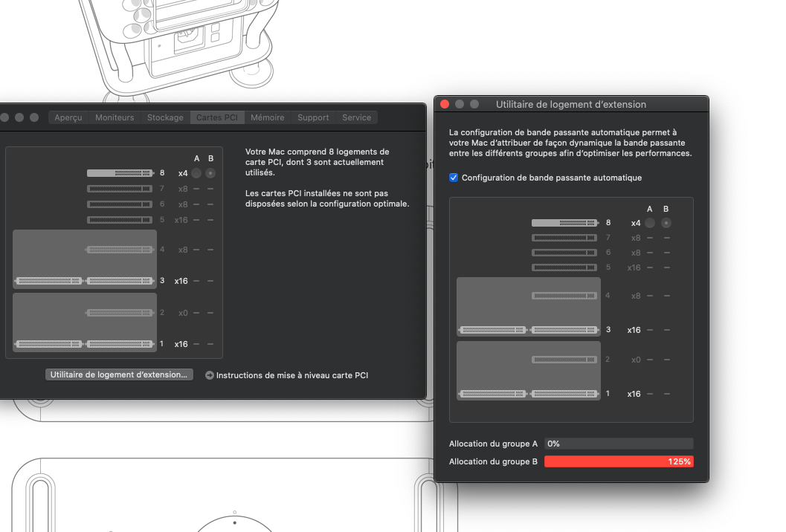Click slot 8 card icon in utility window
Image resolution: width=786 pixels, height=532 pixels.
565,223
